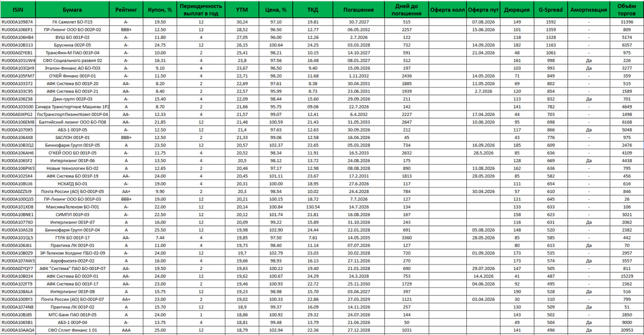Click the АФК Система БО 001Р-19 cell
Image resolution: width=644 pixels, height=335 pixels.
[72, 177]
